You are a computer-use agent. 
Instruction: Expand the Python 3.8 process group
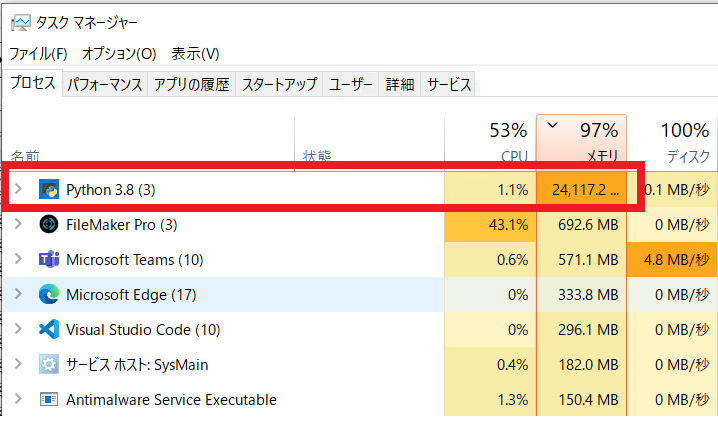pyautogui.click(x=18, y=188)
